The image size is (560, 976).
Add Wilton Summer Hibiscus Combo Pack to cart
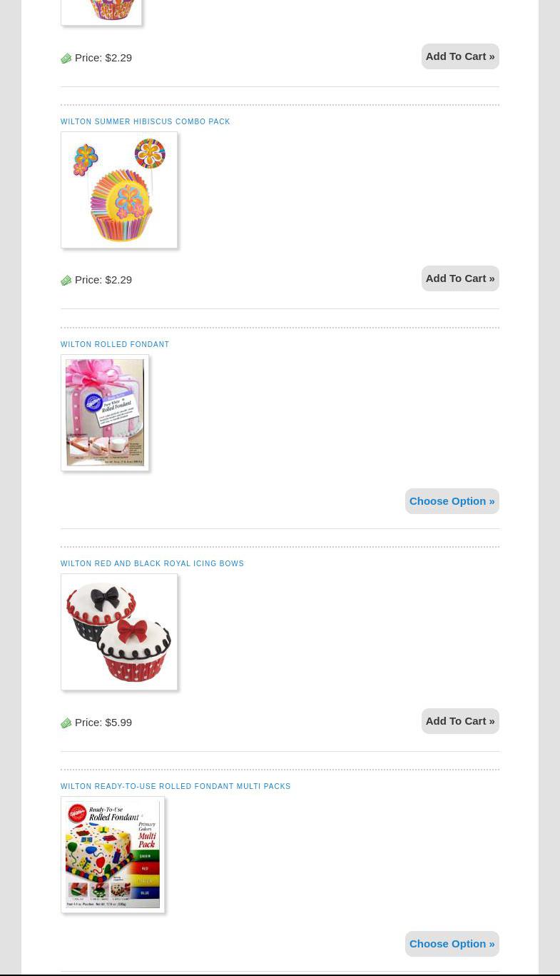460,278
